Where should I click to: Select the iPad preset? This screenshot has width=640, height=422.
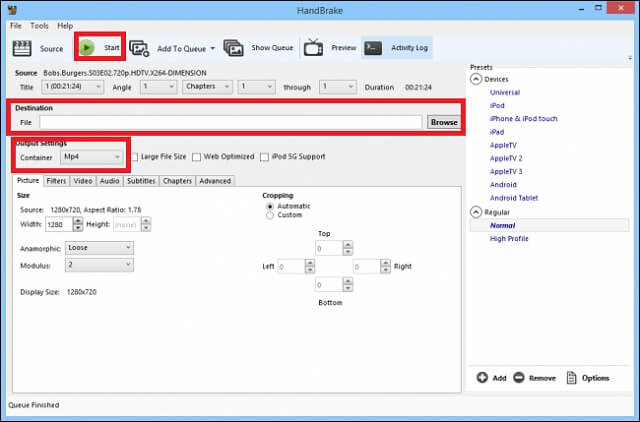coord(497,132)
